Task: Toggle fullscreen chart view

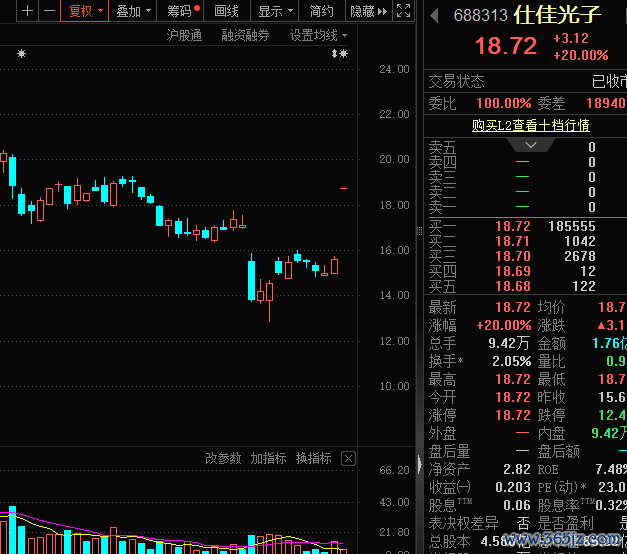Action: (403, 11)
